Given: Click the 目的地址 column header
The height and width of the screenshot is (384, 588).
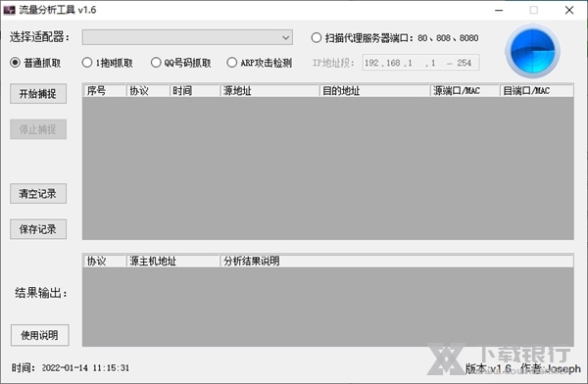Looking at the screenshot, I should (374, 91).
